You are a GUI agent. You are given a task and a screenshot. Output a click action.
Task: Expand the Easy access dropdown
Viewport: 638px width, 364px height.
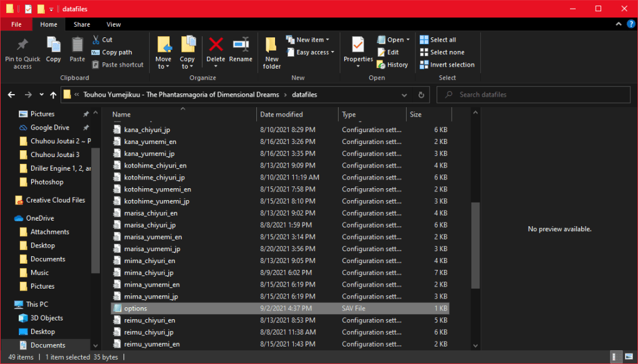[314, 52]
